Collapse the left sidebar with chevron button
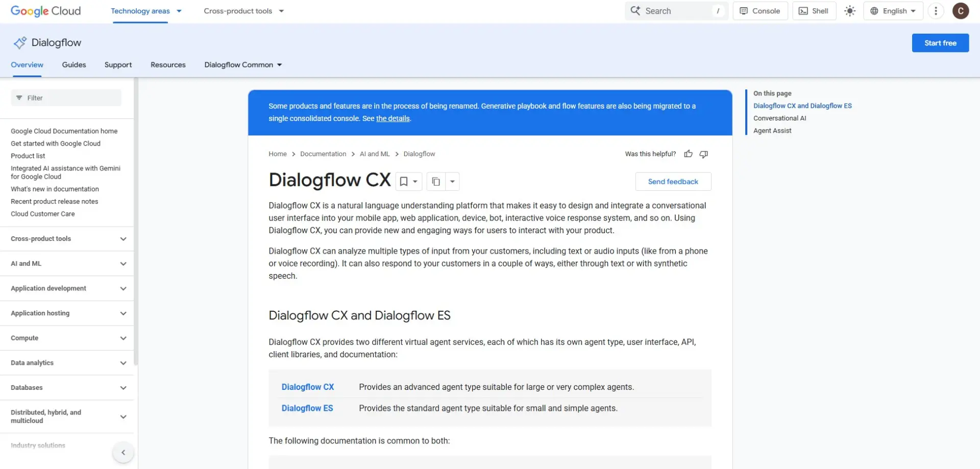The image size is (980, 469). [x=123, y=453]
